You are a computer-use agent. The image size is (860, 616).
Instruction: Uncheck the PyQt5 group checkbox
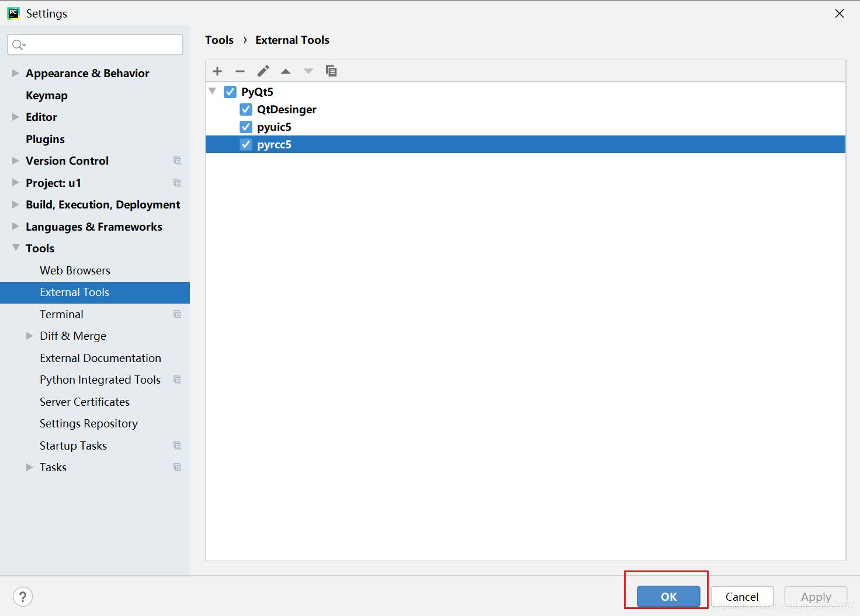230,92
